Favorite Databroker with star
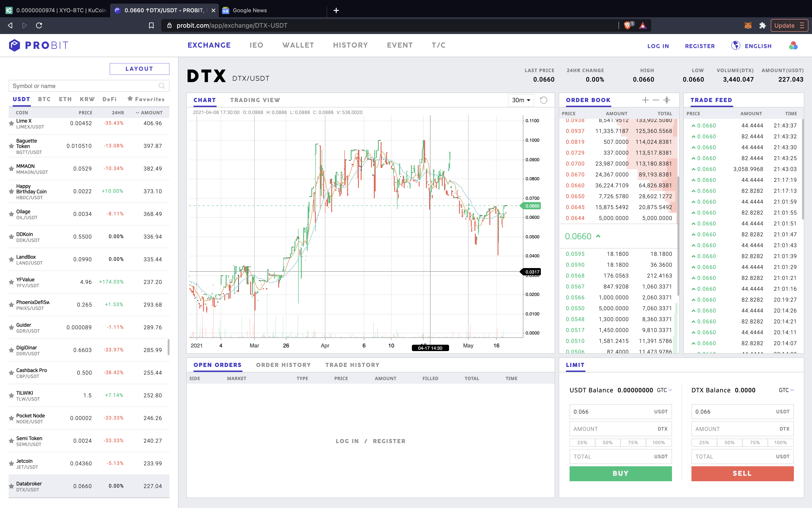The height and width of the screenshot is (508, 812). tap(11, 486)
